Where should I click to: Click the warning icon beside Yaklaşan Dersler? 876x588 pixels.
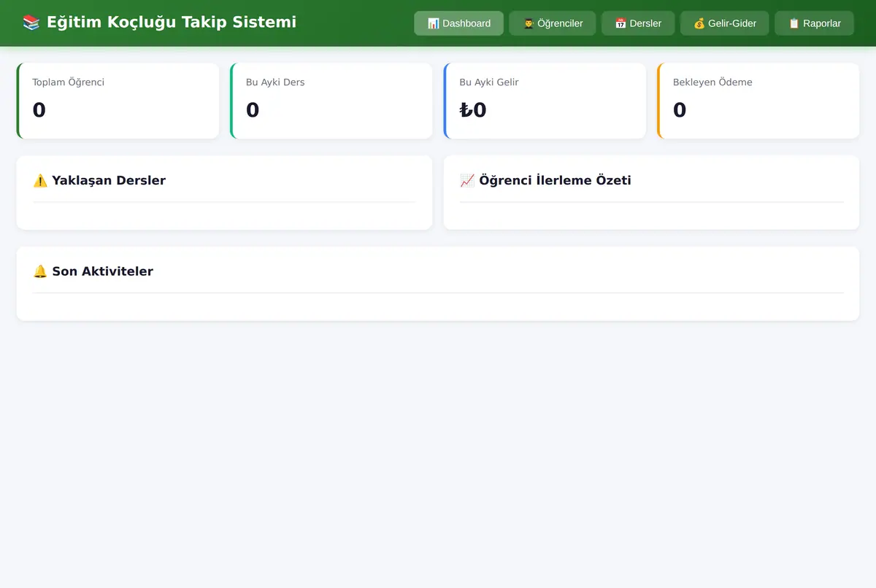40,180
